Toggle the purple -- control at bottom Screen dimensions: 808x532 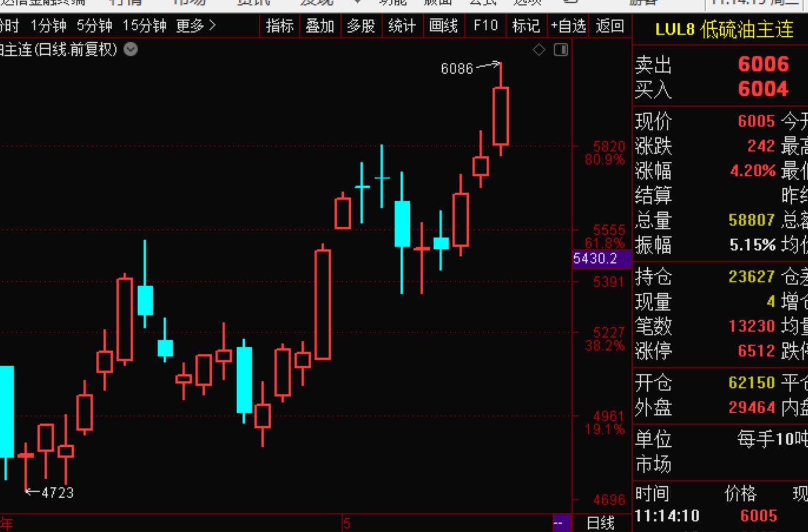click(x=559, y=522)
